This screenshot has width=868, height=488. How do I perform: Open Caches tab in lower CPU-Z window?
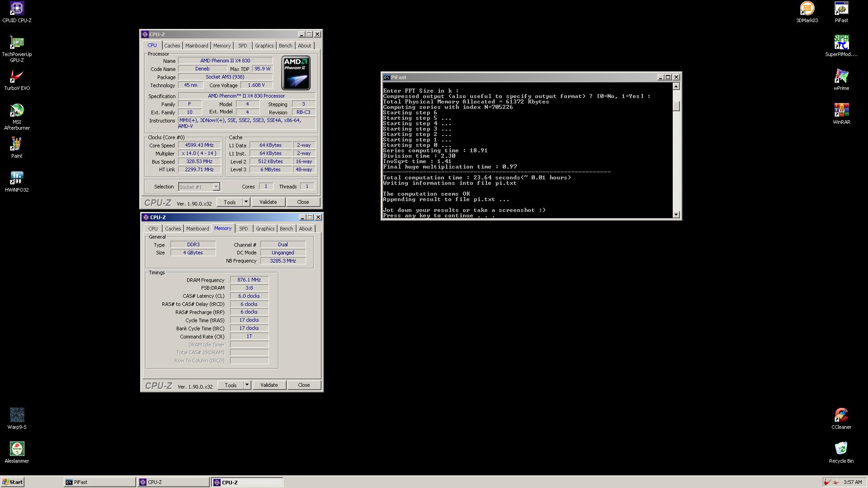(x=173, y=229)
